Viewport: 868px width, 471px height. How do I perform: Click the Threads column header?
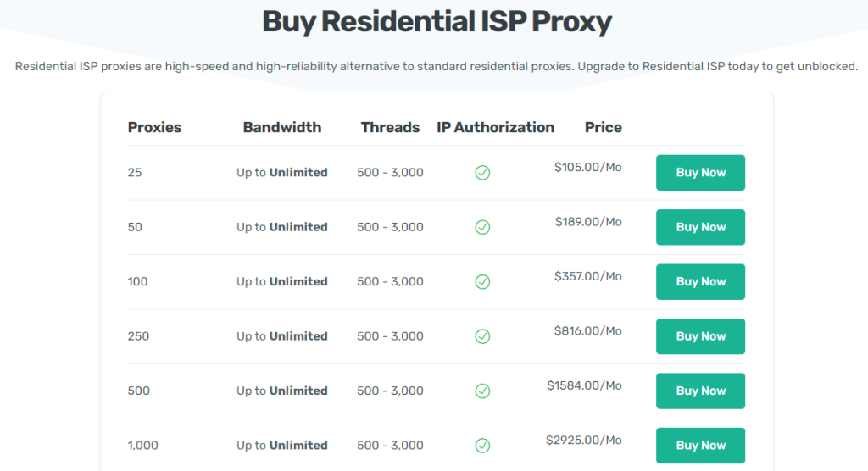[x=390, y=128]
